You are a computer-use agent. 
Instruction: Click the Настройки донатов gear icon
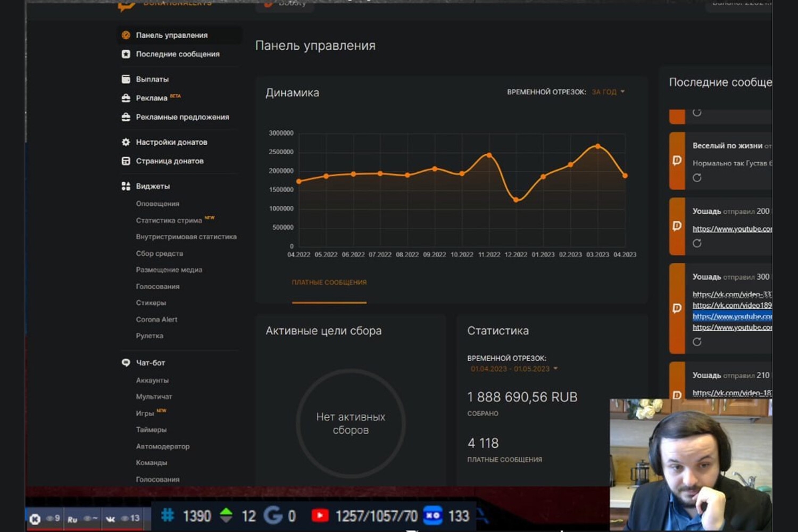[126, 142]
